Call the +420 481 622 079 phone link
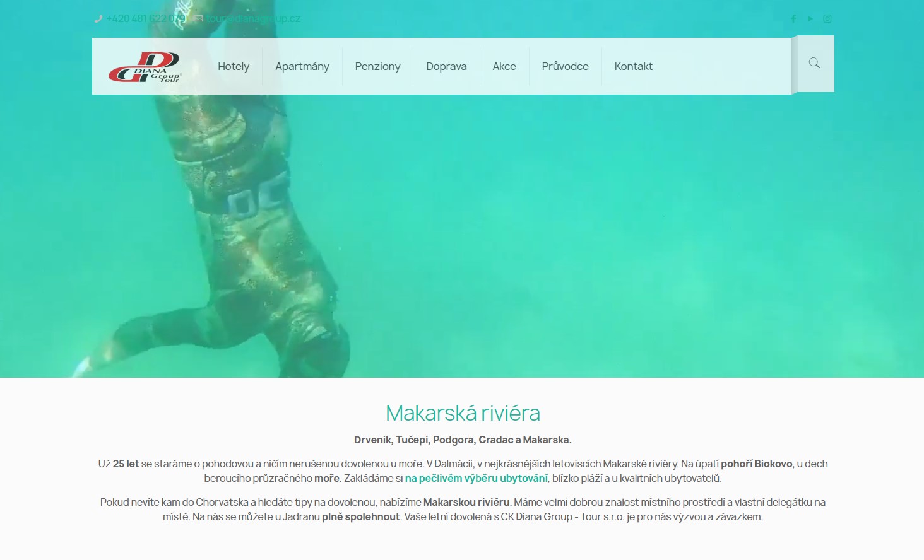 point(146,19)
